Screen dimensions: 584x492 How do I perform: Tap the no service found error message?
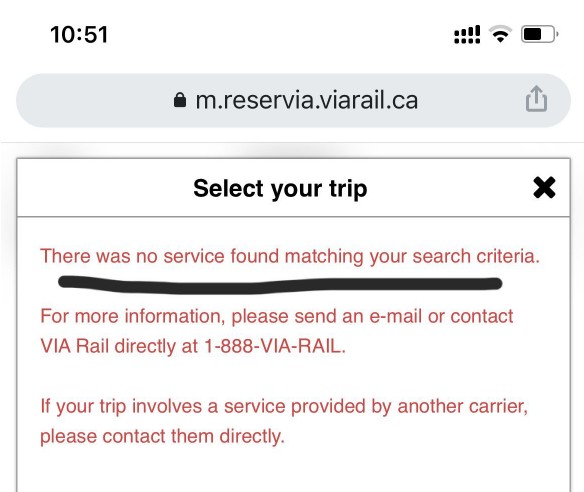[x=290, y=257]
